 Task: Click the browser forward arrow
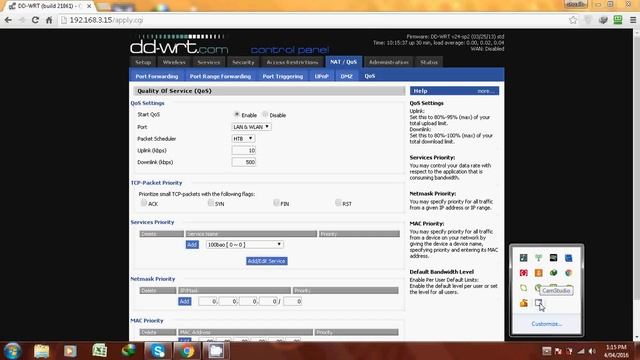22,20
